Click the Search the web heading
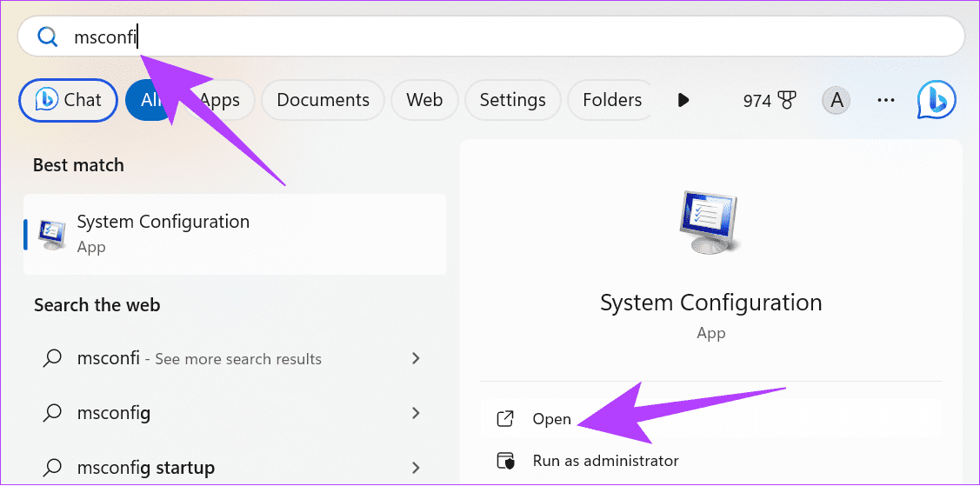The width and height of the screenshot is (980, 486). pyautogui.click(x=97, y=305)
